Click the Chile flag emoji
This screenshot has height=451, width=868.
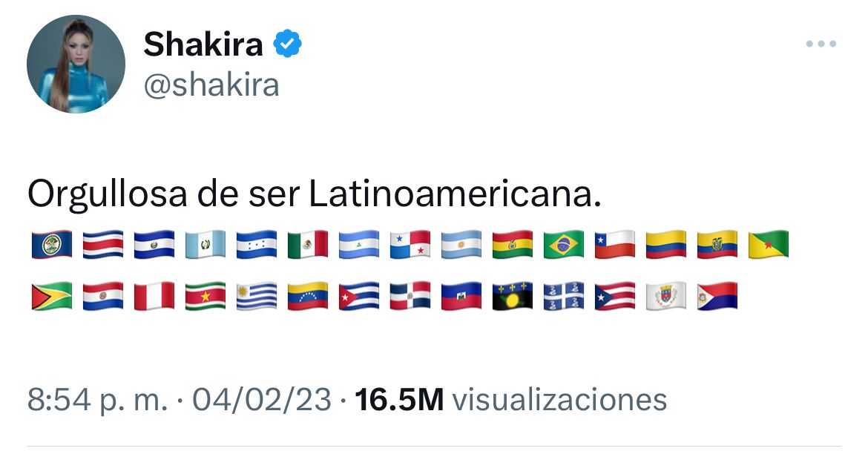coord(615,245)
